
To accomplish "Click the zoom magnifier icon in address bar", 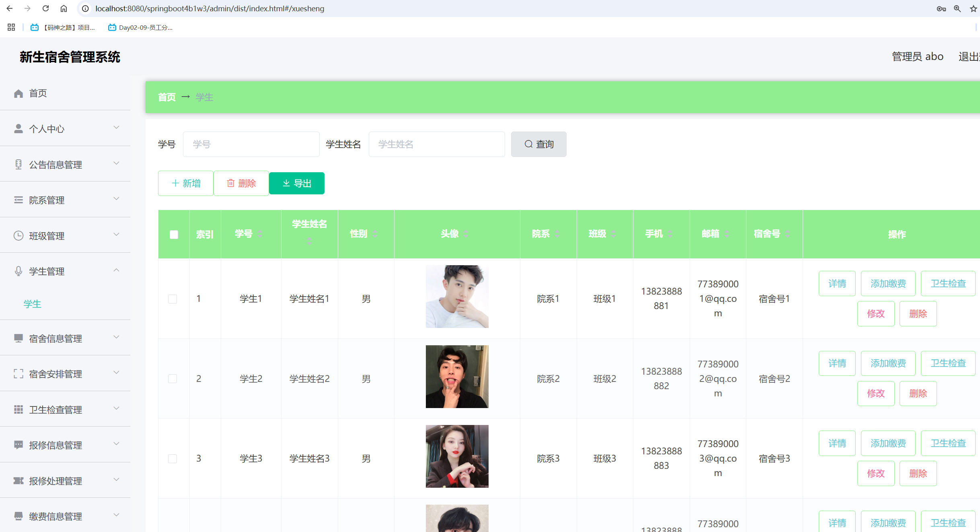I will pos(957,8).
